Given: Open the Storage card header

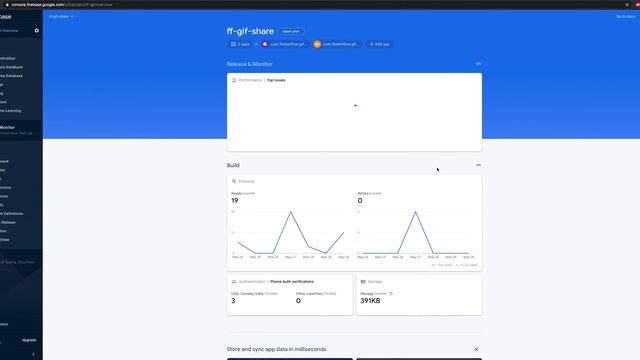Looking at the screenshot, I should coord(375,282).
